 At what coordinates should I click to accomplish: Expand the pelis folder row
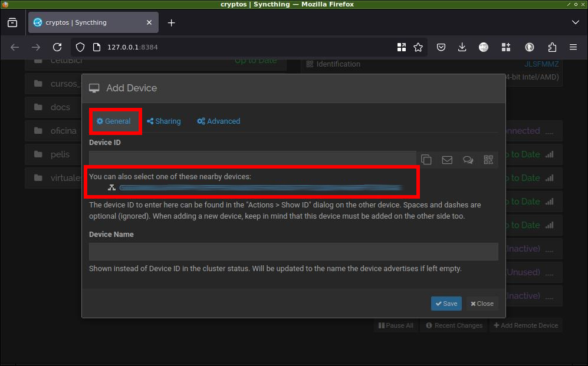tap(53, 154)
